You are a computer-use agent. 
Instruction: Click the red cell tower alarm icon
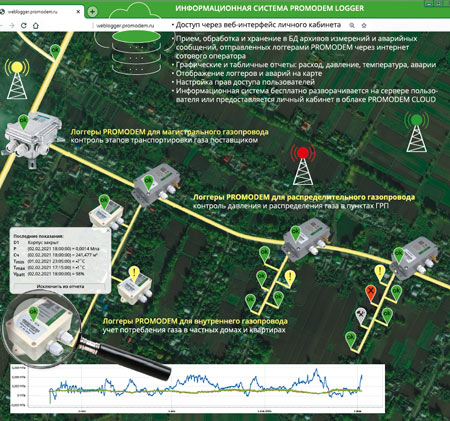303,165
